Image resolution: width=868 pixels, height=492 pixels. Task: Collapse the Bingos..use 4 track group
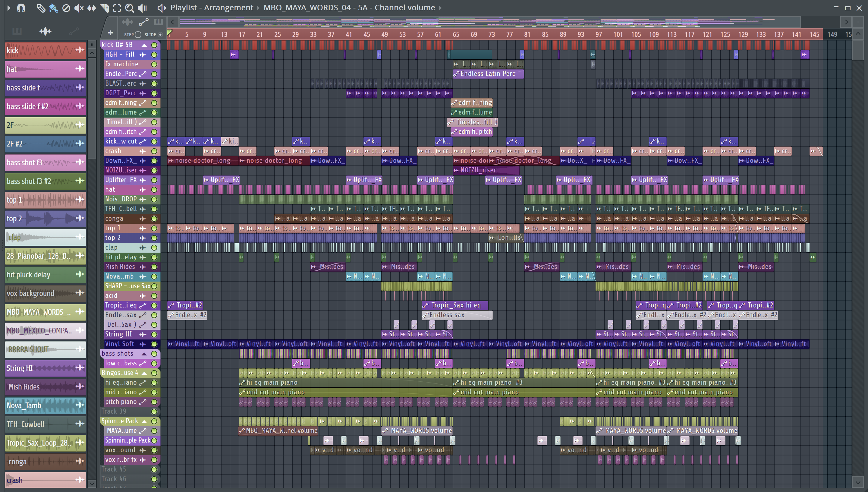point(144,373)
